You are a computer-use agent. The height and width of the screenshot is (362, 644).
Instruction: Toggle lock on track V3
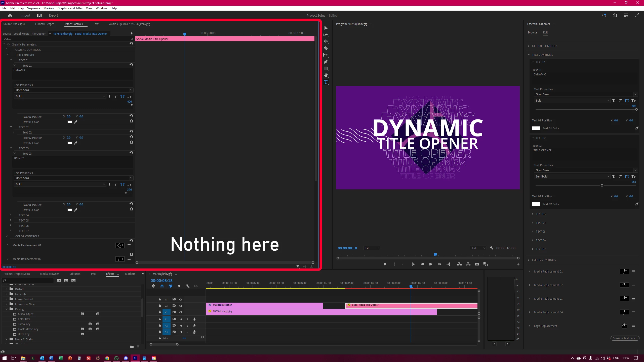[x=160, y=299]
